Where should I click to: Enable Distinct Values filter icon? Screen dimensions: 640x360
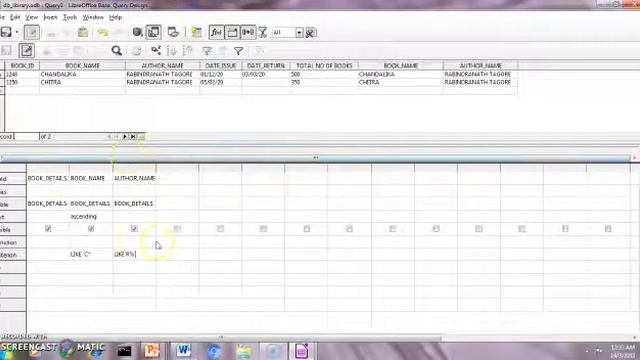click(x=263, y=32)
